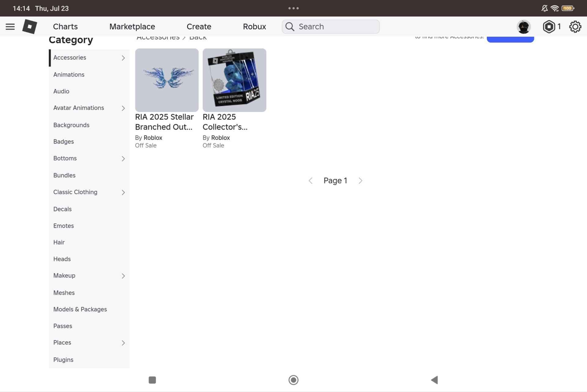Go to the previous page arrow
Image resolution: width=587 pixels, height=392 pixels.
tap(310, 181)
